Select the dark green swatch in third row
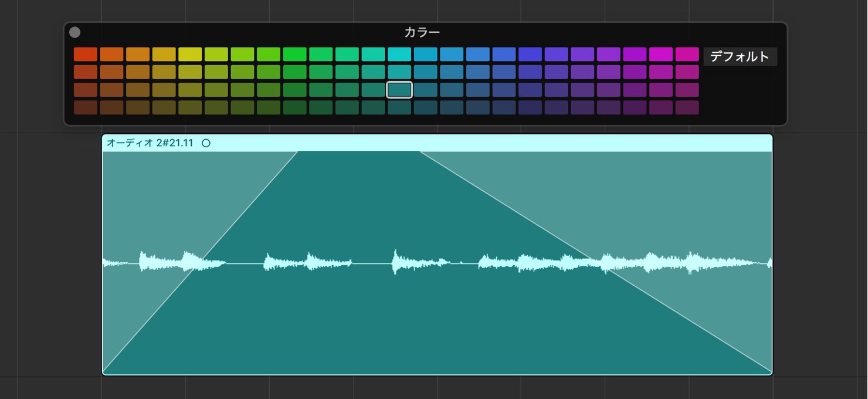The width and height of the screenshot is (868, 399). click(x=294, y=90)
